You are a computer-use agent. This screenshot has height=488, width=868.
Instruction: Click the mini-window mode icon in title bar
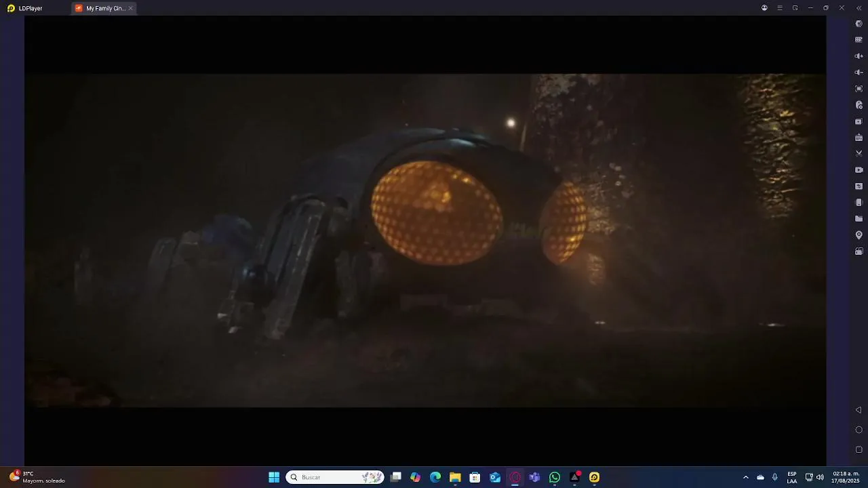pyautogui.click(x=795, y=8)
